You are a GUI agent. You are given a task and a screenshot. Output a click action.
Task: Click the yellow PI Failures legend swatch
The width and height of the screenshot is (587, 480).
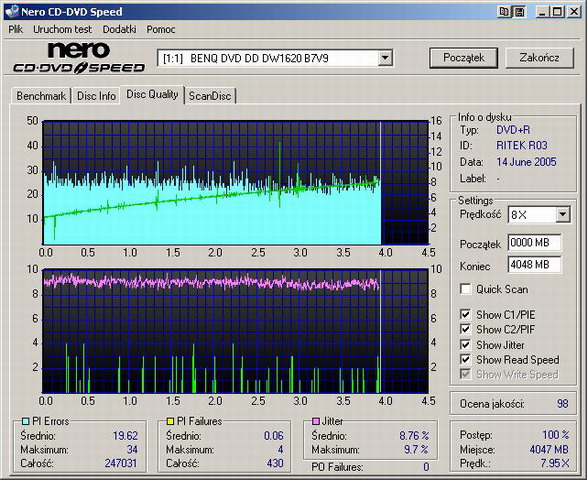tap(170, 421)
